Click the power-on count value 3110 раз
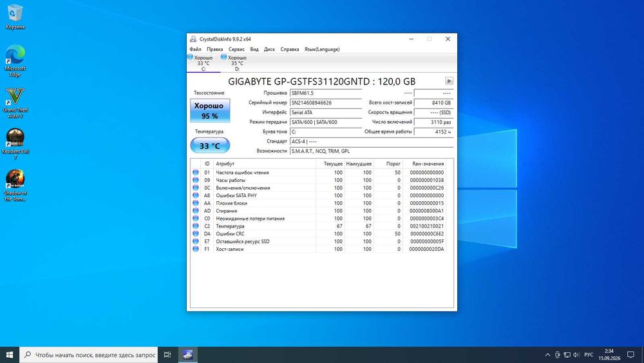This screenshot has width=644, height=363. pos(433,122)
